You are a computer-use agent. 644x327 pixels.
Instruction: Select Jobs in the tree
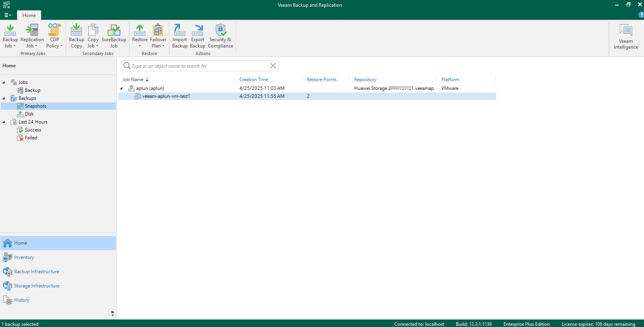click(23, 82)
